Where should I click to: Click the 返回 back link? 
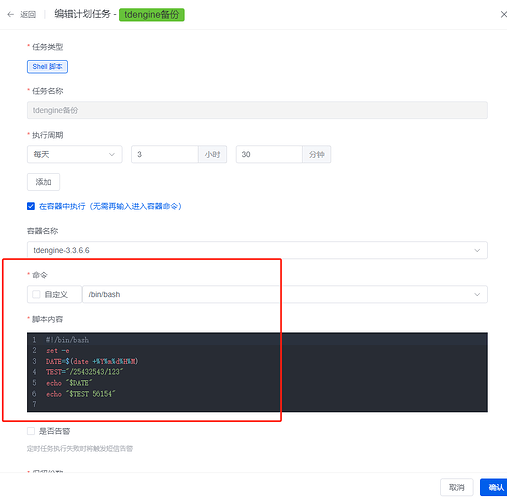28,14
